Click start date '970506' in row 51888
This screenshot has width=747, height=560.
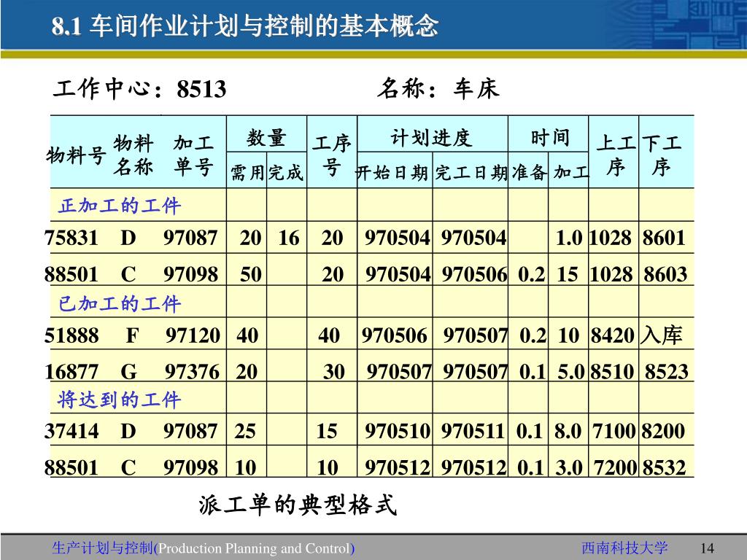395,335
